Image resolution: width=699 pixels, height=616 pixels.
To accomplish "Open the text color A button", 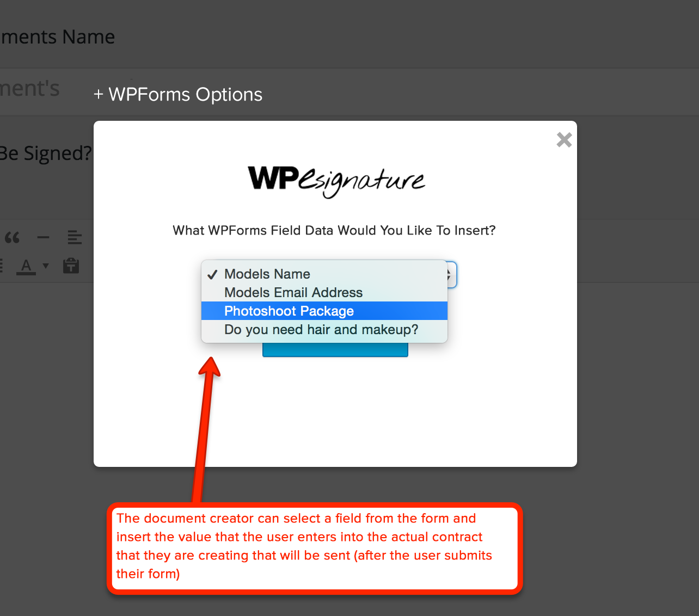I will pyautogui.click(x=26, y=266).
